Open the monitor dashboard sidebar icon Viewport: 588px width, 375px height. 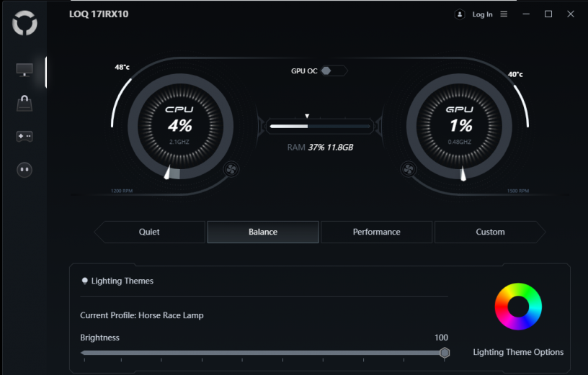24,71
